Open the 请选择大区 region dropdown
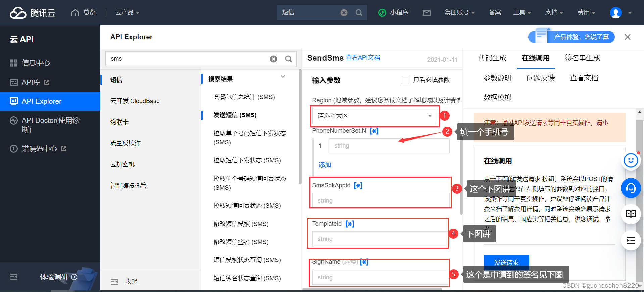This screenshot has height=292, width=644. 375,116
